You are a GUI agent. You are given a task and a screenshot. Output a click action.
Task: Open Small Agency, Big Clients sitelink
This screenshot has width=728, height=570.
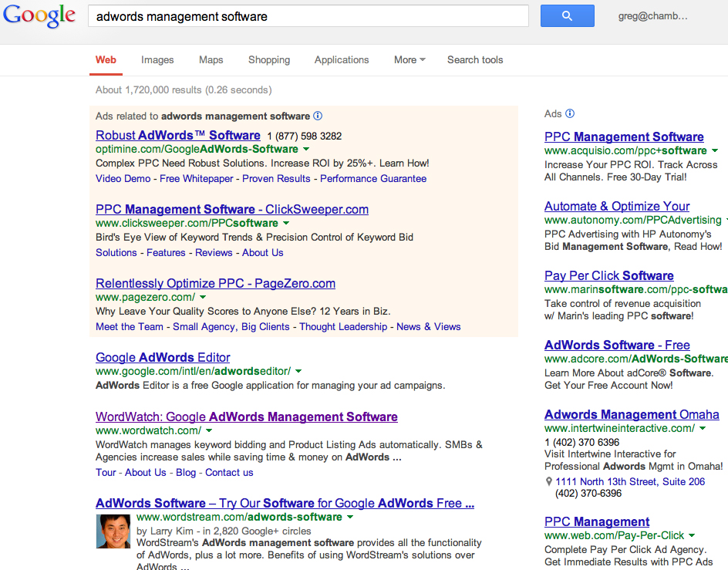coord(231,326)
